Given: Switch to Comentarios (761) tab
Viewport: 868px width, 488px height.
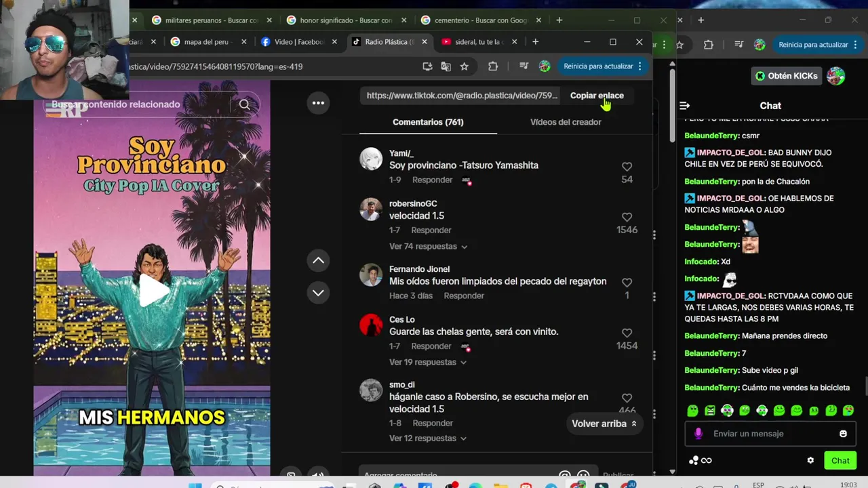Looking at the screenshot, I should point(428,122).
